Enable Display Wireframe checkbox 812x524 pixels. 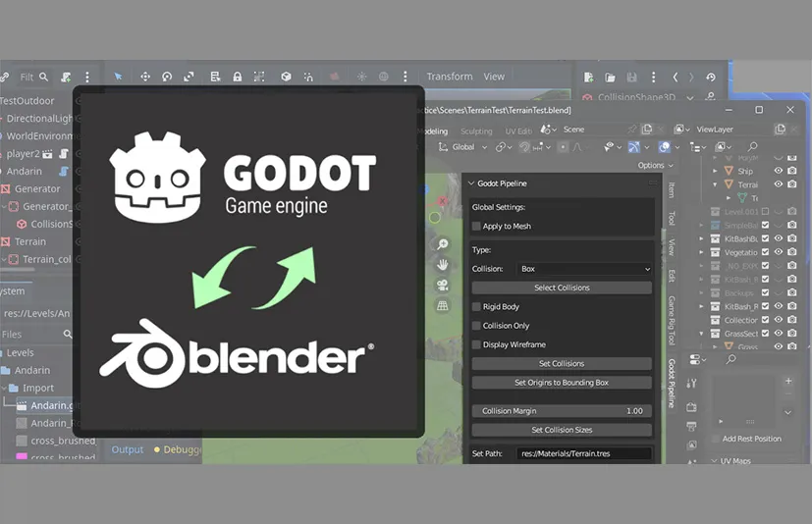(476, 344)
